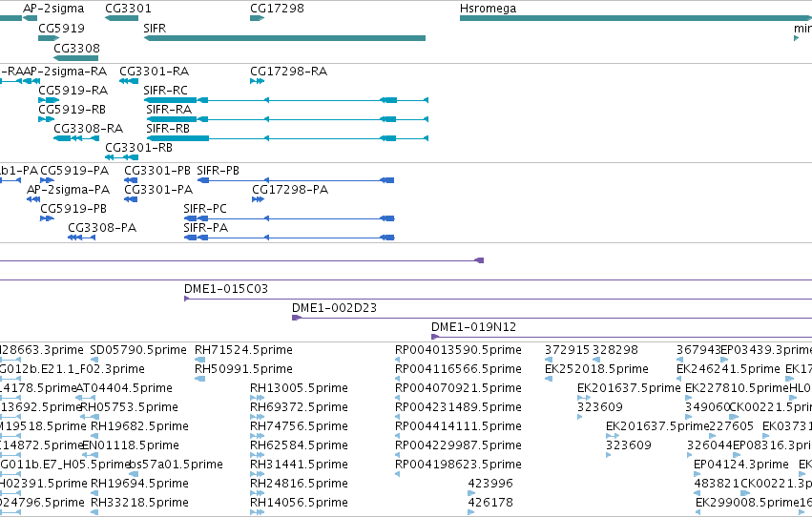The height and width of the screenshot is (517, 812).
Task: Select EST RH33218.5prime
Action: pos(140,503)
